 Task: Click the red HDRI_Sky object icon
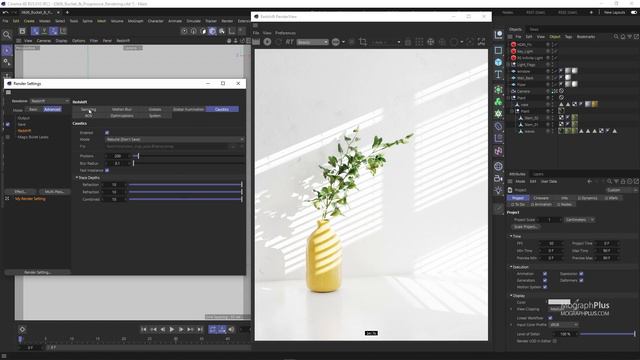click(513, 44)
